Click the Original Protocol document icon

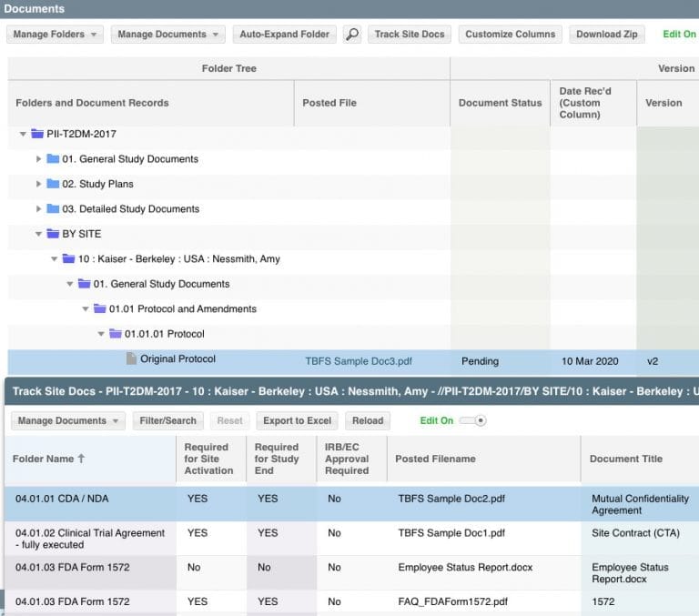(x=131, y=359)
